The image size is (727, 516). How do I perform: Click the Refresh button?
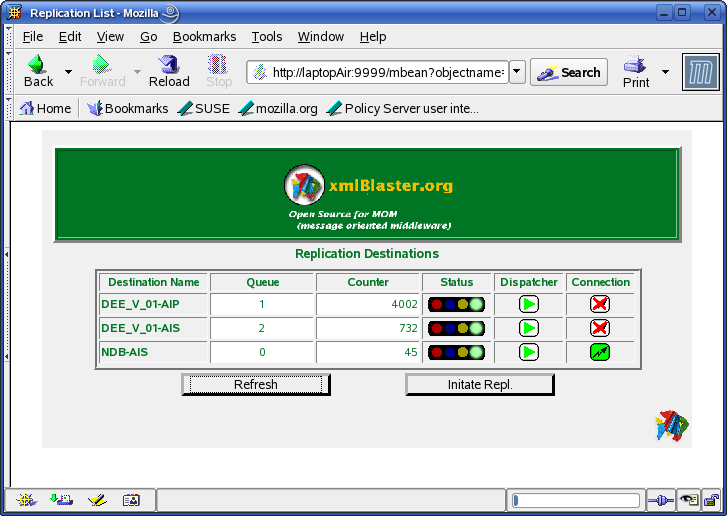(x=256, y=385)
